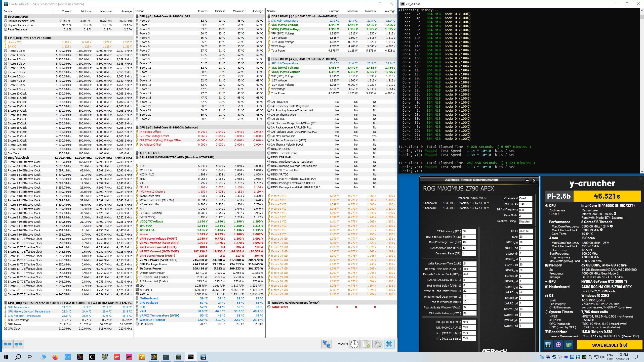This screenshot has height=362, width=644.
Task: Open HWiNFO sensor settings gear icon
Action: [x=377, y=344]
